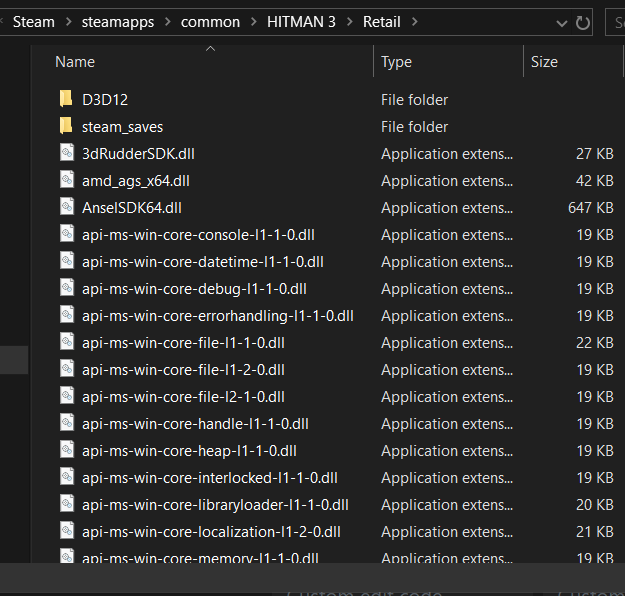Select api-ms-win-core-console-l1-1-0.dll file name
Image resolution: width=625 pixels, height=596 pixels.
(x=199, y=235)
